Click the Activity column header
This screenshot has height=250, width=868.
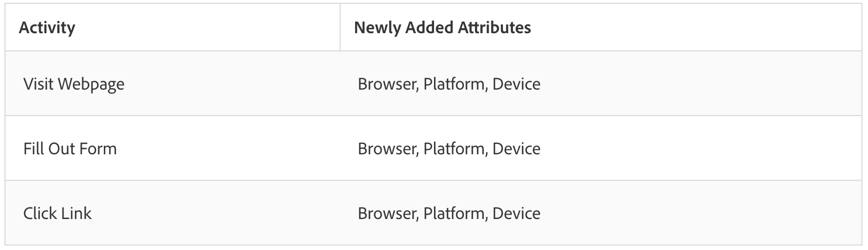[47, 28]
